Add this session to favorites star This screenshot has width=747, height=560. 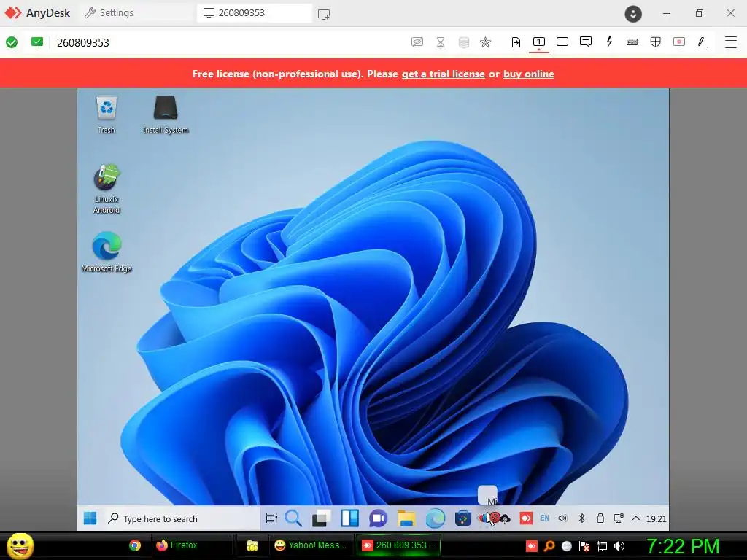485,42
